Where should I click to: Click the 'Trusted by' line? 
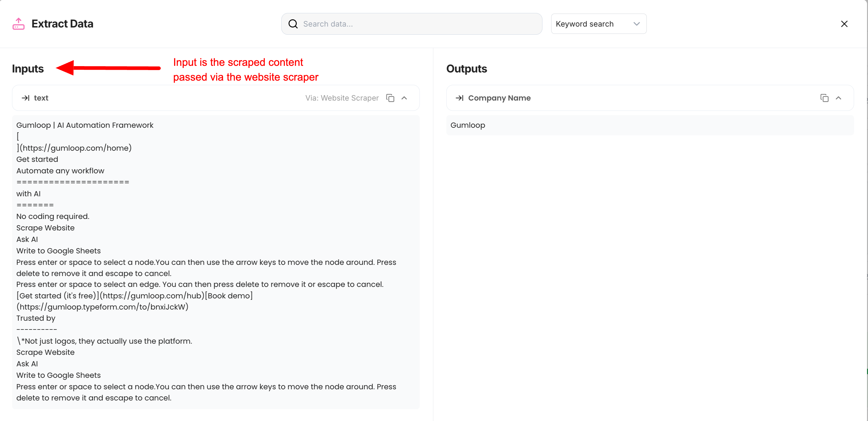coord(36,318)
